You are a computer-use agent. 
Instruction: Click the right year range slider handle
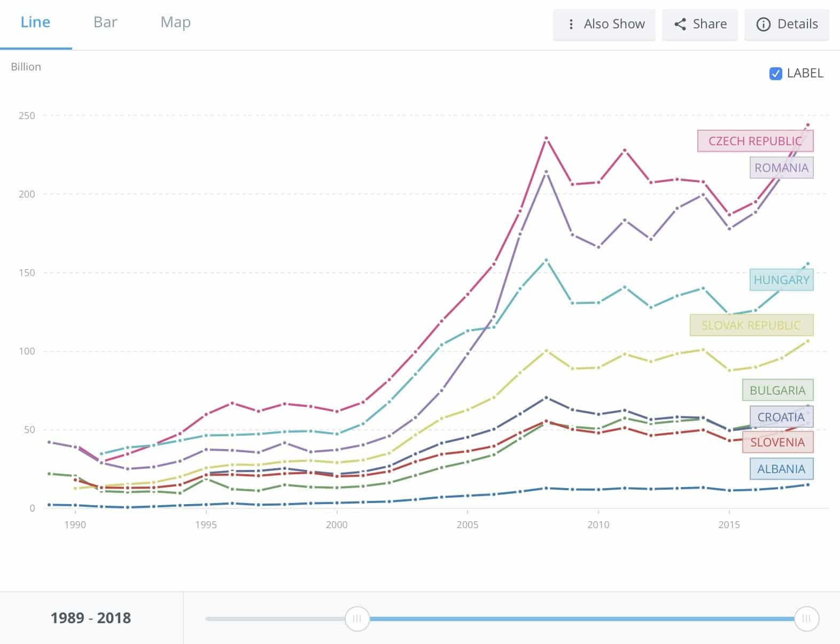coord(806,618)
